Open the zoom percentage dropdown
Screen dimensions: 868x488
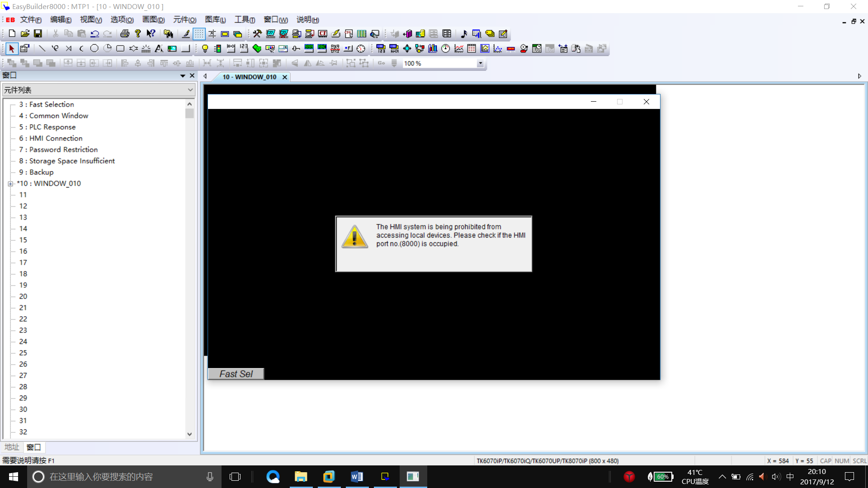click(x=480, y=64)
